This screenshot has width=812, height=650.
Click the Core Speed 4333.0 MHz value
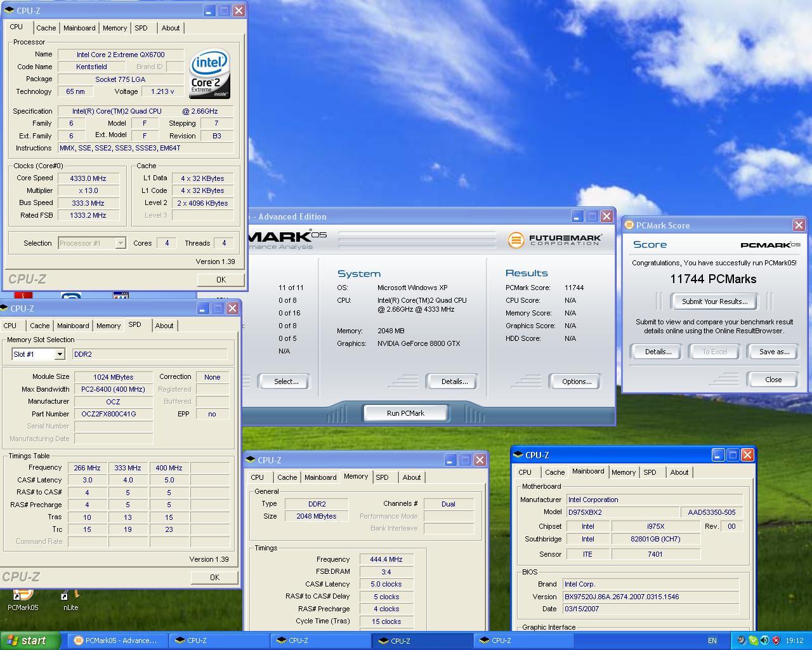88,178
